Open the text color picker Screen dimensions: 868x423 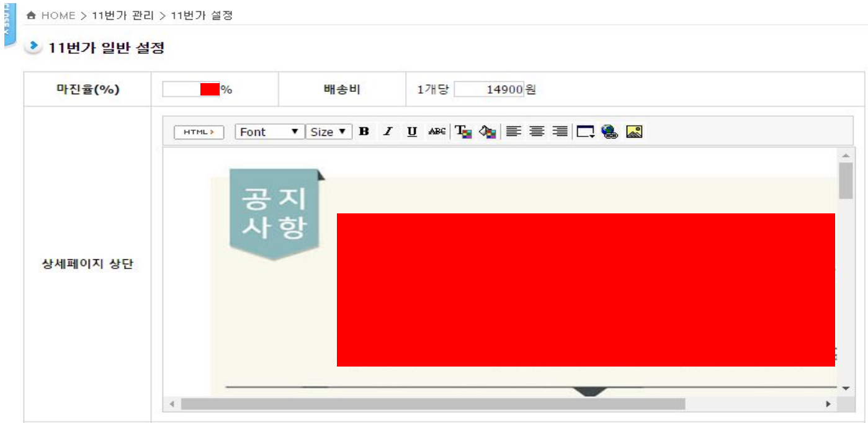point(463,131)
